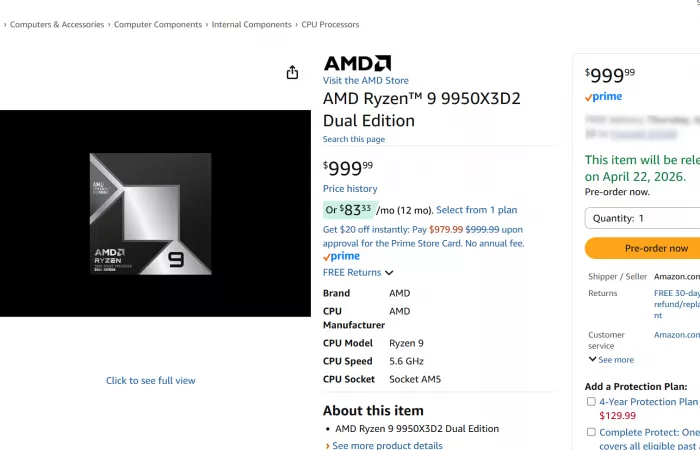Click the Prime logo under financing offer
Screen dimensions: 700x450
point(341,257)
